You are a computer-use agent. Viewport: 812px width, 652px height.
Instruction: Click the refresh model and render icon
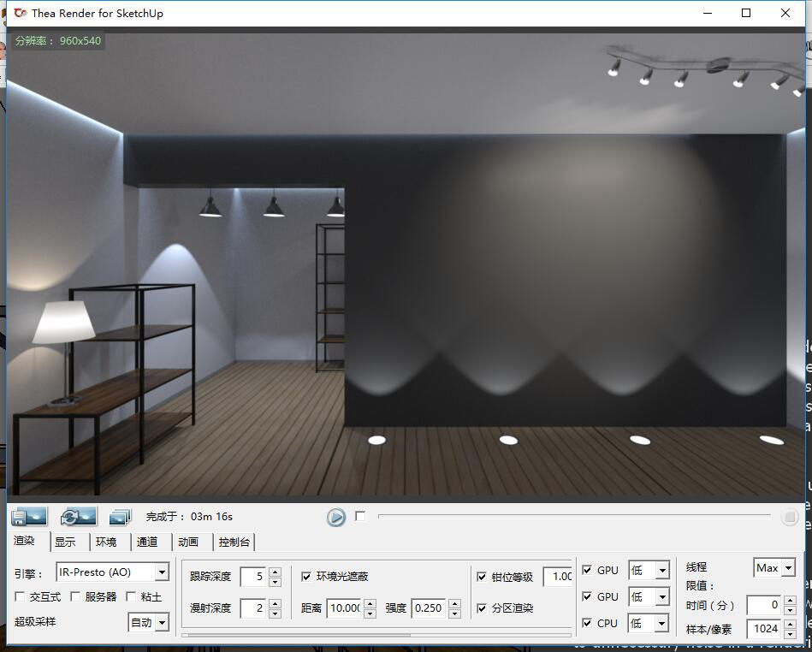click(78, 516)
